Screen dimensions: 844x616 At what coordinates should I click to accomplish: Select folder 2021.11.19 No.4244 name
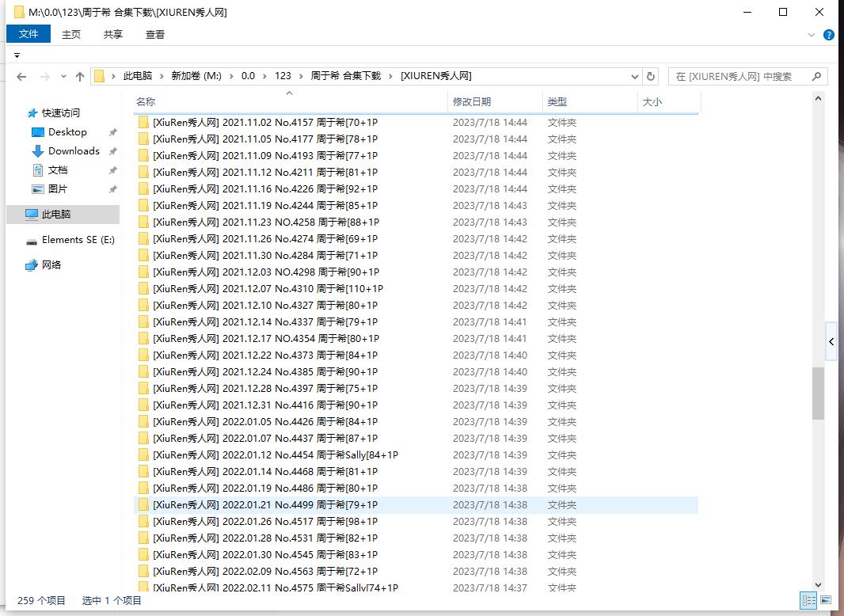[265, 206]
